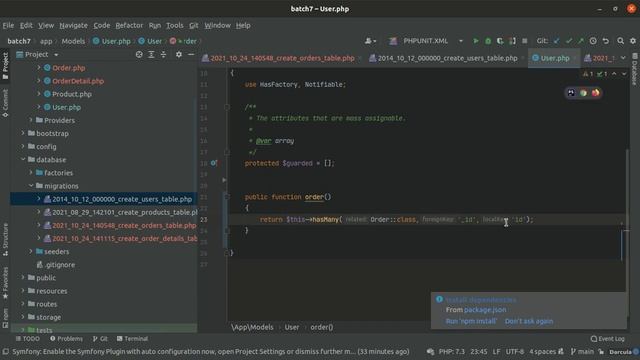Expand all in Project panel
The width and height of the screenshot is (640, 360).
click(151, 54)
